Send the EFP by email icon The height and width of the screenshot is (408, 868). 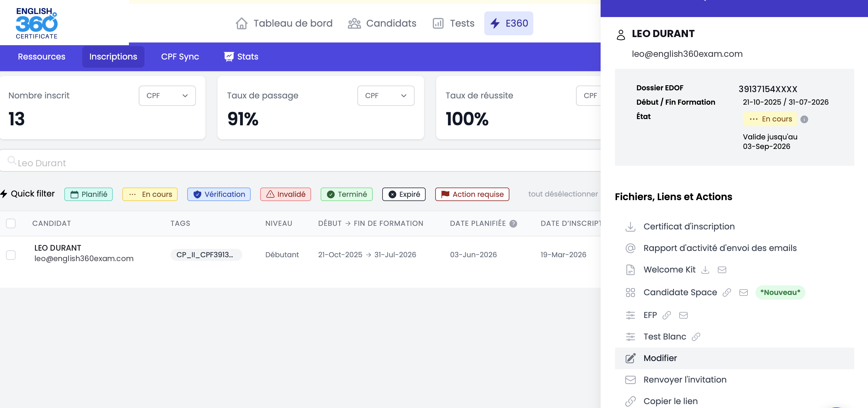[683, 315]
